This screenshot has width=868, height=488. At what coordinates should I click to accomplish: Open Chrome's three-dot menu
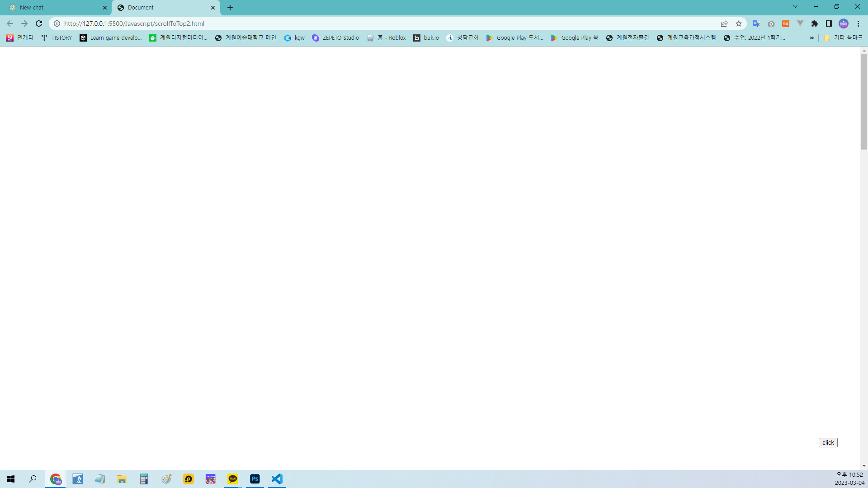click(858, 23)
